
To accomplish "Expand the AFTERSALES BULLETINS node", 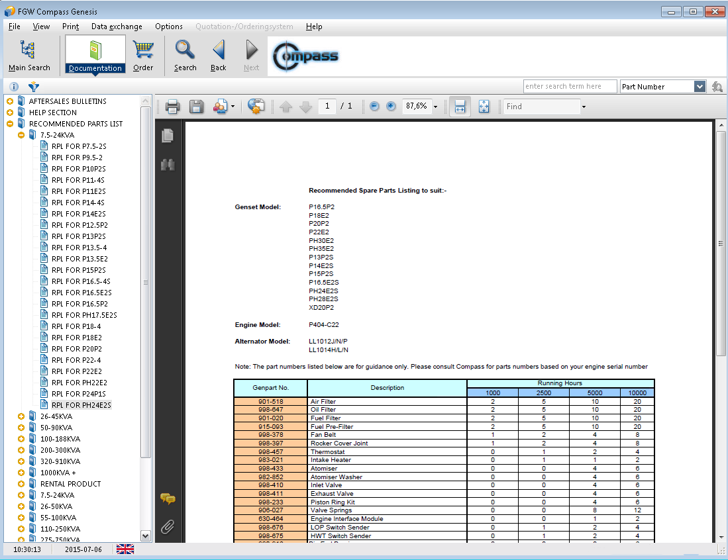I will [10, 101].
